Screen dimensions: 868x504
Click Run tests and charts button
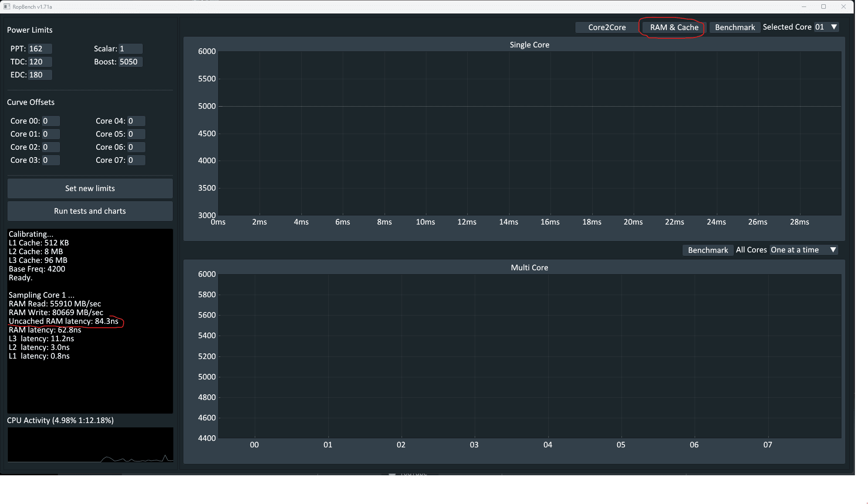coord(90,211)
